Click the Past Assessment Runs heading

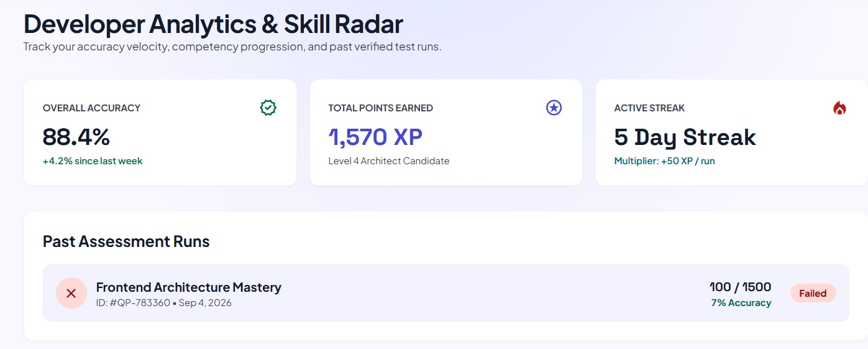pyautogui.click(x=126, y=241)
